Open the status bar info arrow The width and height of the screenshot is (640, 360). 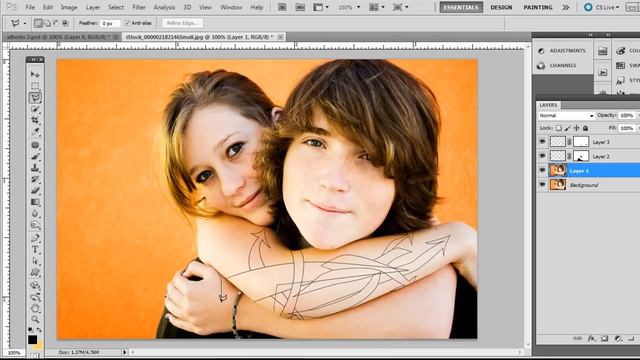124,352
